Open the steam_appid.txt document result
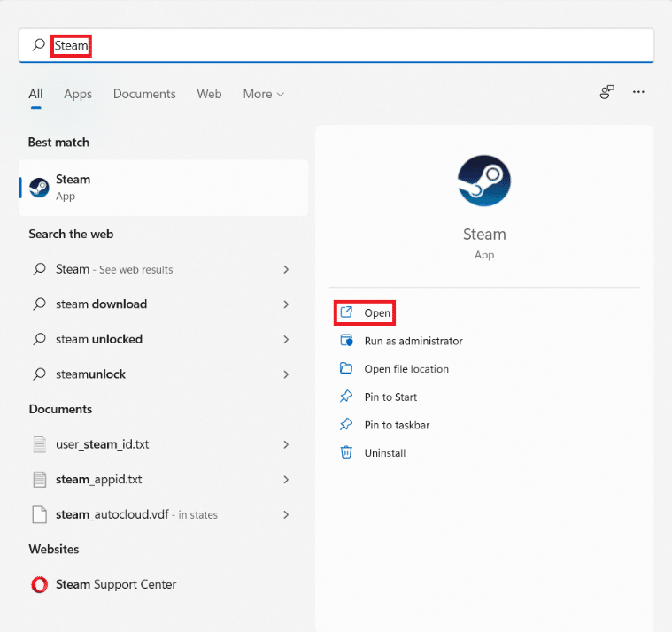This screenshot has height=632, width=672. tap(98, 480)
